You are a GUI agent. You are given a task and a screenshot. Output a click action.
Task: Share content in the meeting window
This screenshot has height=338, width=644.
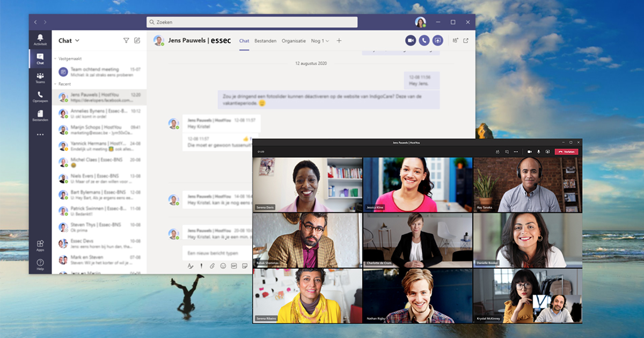pyautogui.click(x=547, y=152)
